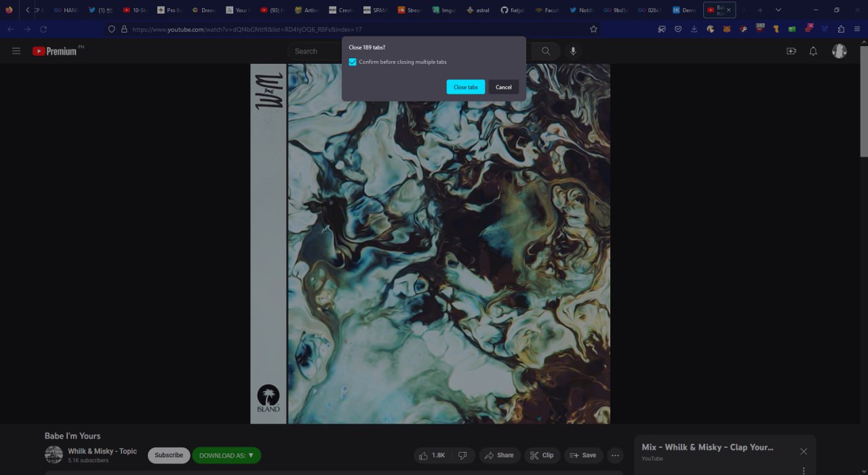Viewport: 868px width, 475px height.
Task: Click the tracking protection shield icon
Action: click(x=112, y=29)
